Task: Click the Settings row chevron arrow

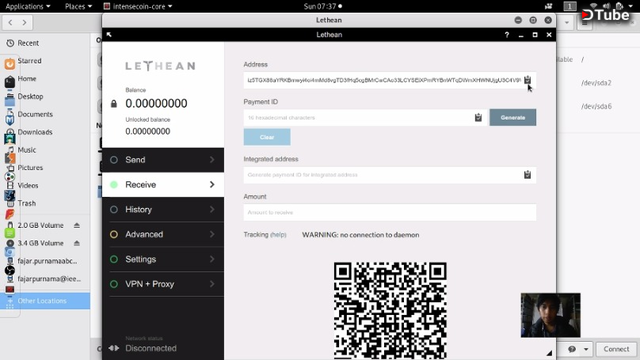Action: click(212, 259)
